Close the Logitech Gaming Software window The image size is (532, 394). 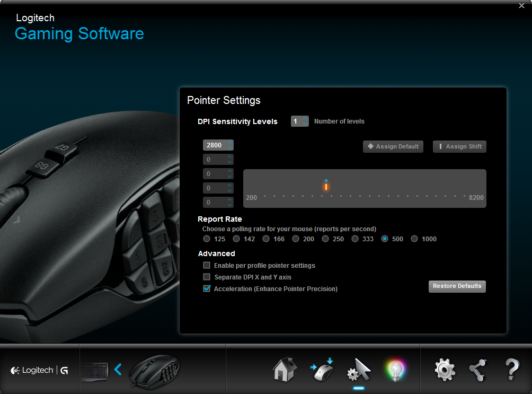[521, 5]
